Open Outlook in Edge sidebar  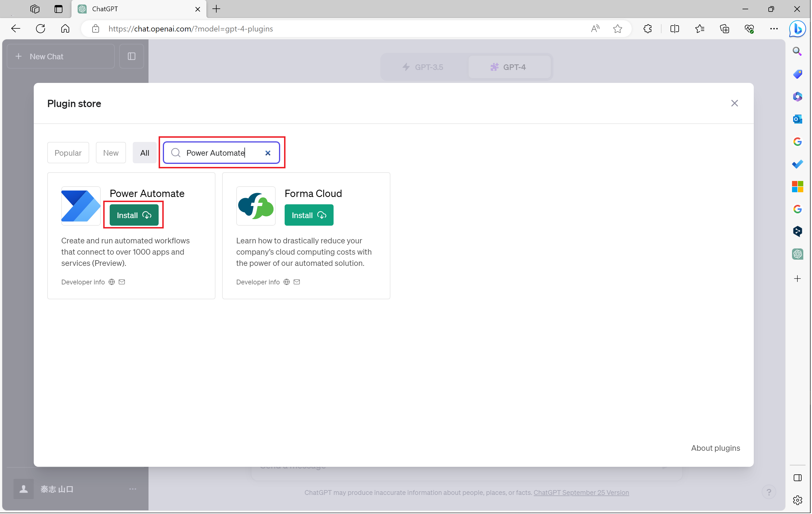(x=797, y=119)
